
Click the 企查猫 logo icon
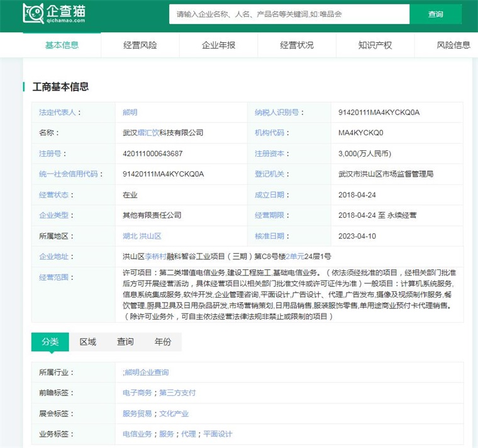33,13
